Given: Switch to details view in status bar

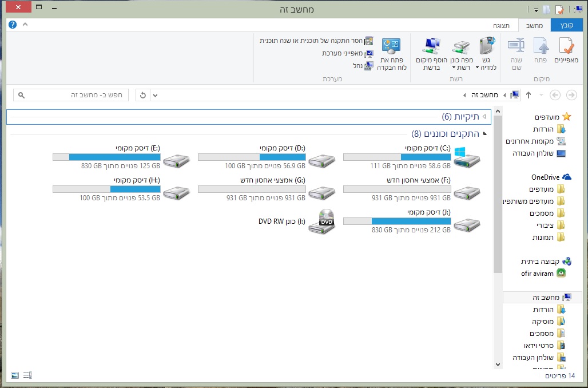Looking at the screenshot, I should (28, 375).
